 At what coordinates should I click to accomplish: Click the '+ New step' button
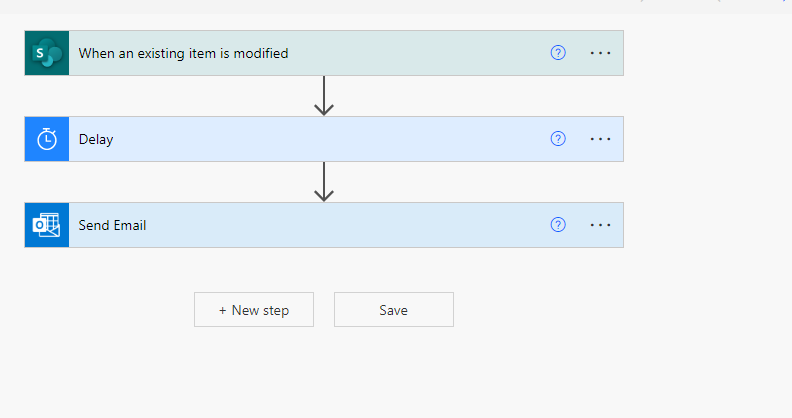(x=254, y=309)
